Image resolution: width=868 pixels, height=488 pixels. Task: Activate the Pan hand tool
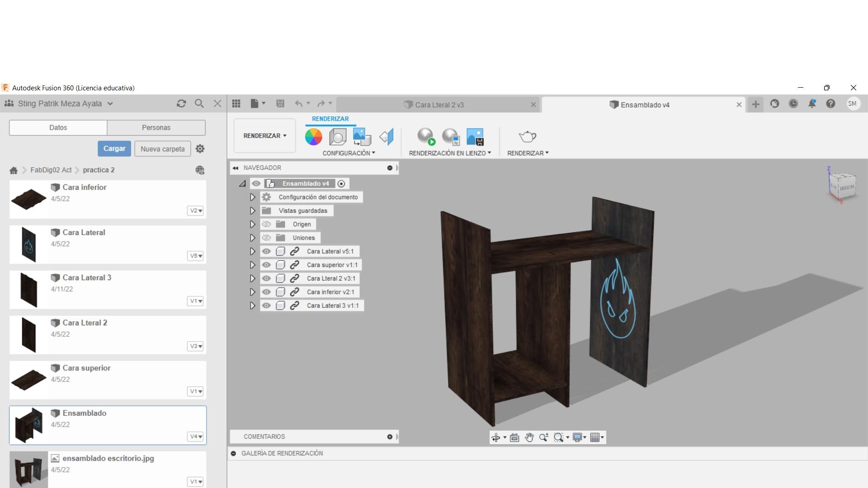(x=529, y=437)
